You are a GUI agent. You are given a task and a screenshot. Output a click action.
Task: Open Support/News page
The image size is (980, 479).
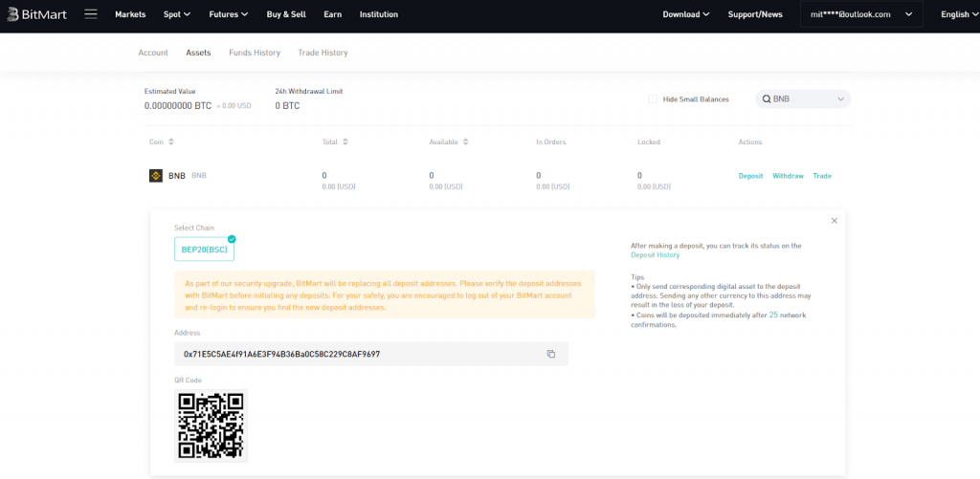pyautogui.click(x=755, y=14)
